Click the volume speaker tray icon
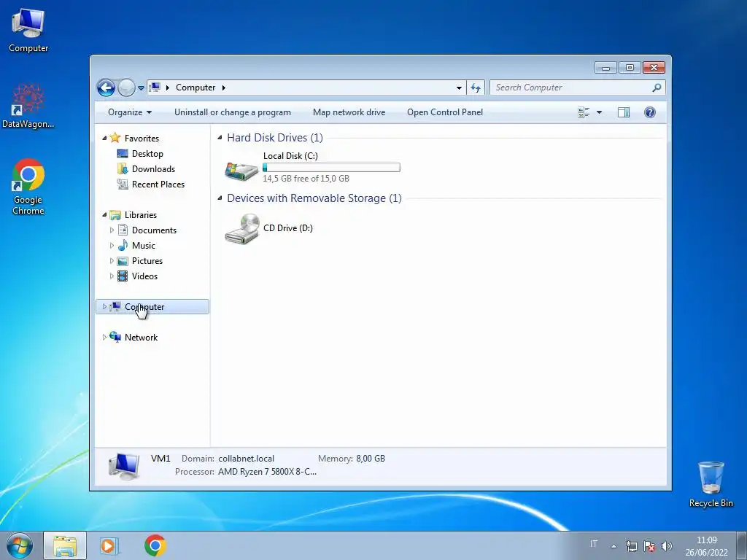The height and width of the screenshot is (560, 747). point(667,546)
